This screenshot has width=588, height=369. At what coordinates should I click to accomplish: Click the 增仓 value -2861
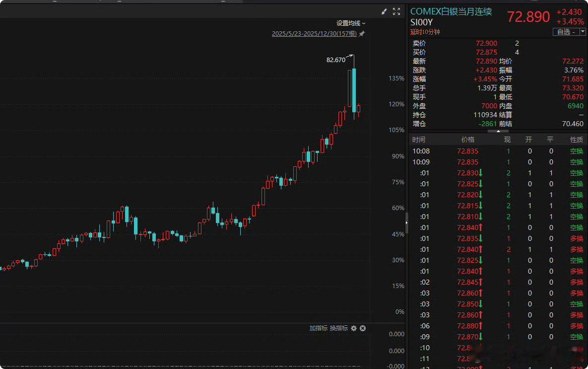487,124
